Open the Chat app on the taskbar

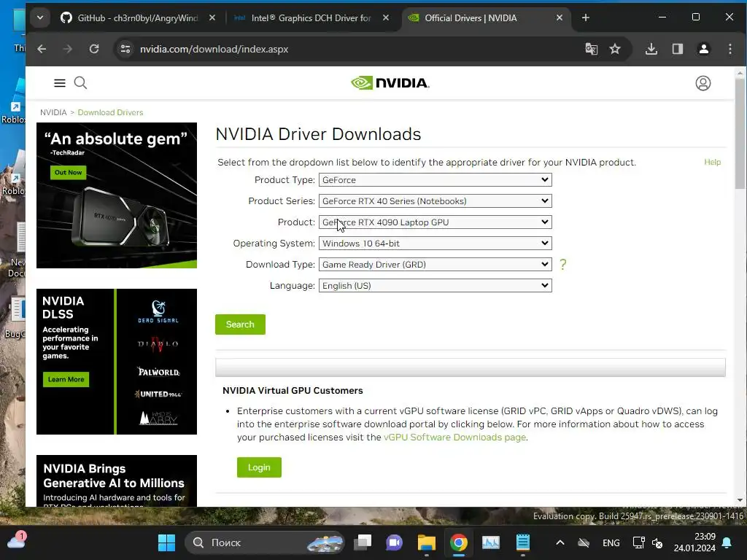[x=394, y=542]
